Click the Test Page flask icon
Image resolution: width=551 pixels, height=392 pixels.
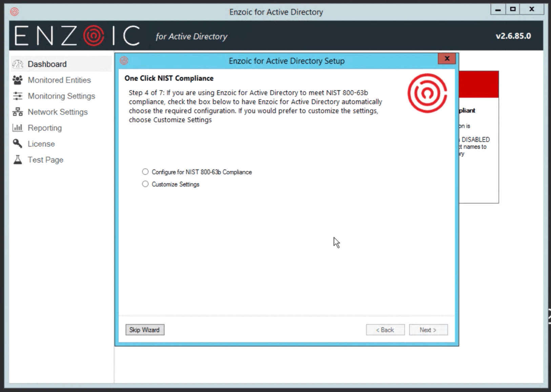pos(18,159)
